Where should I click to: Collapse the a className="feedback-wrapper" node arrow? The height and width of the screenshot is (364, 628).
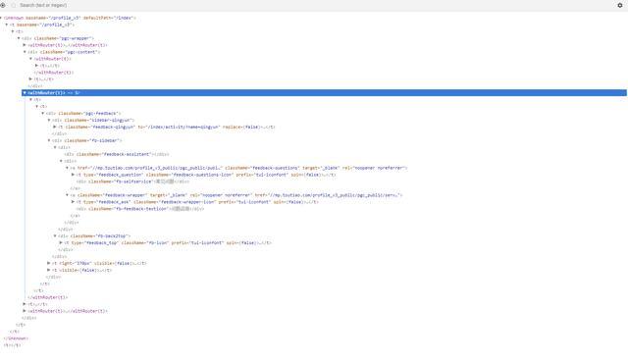[67, 195]
